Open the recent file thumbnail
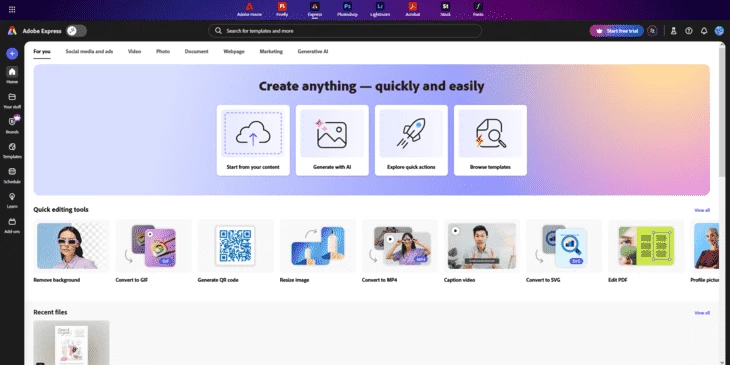The image size is (730, 365). coord(72,342)
